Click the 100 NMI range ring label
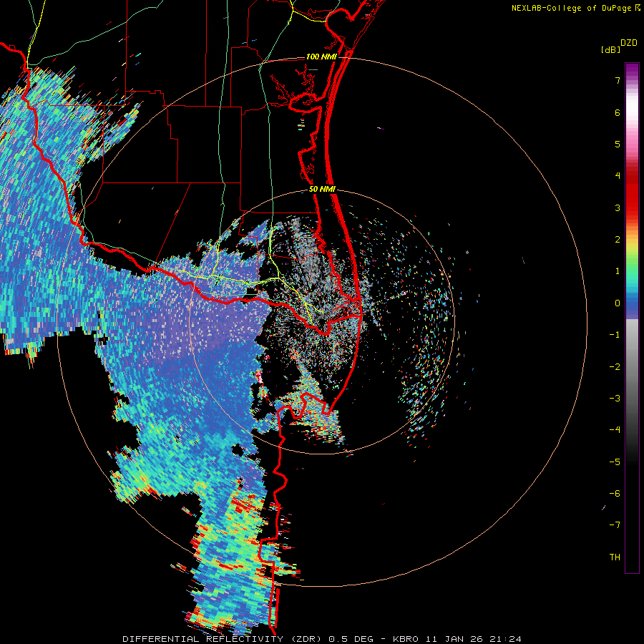Image resolution: width=644 pixels, height=644 pixels. [x=321, y=57]
